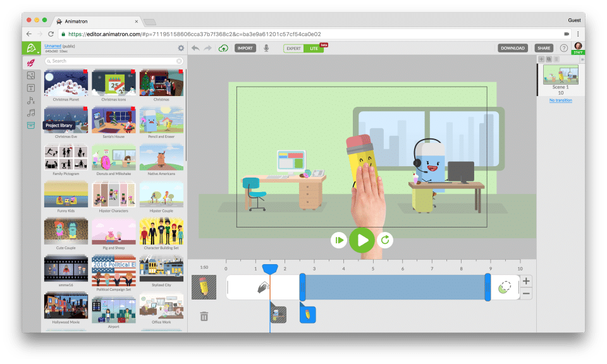The image size is (607, 364).
Task: Click the timeline playhead marker
Action: (270, 269)
